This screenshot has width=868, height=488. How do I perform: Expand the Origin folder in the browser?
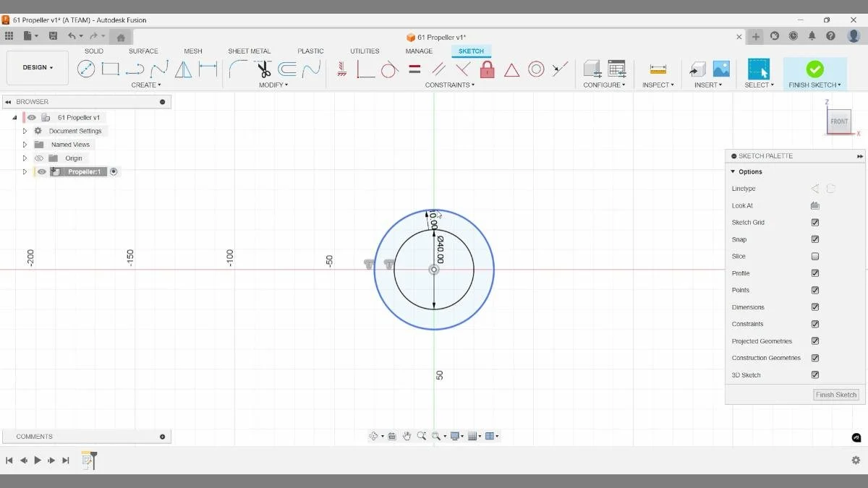24,158
